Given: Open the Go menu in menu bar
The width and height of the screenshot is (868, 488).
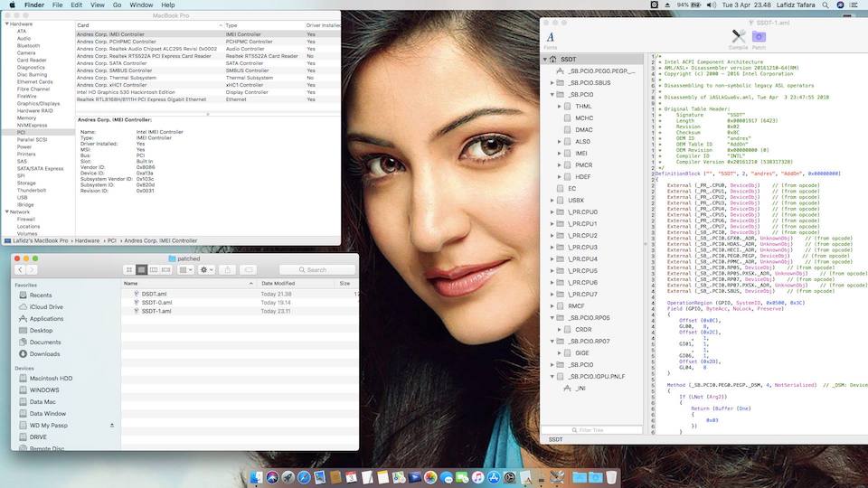Looking at the screenshot, I should pyautogui.click(x=118, y=5).
